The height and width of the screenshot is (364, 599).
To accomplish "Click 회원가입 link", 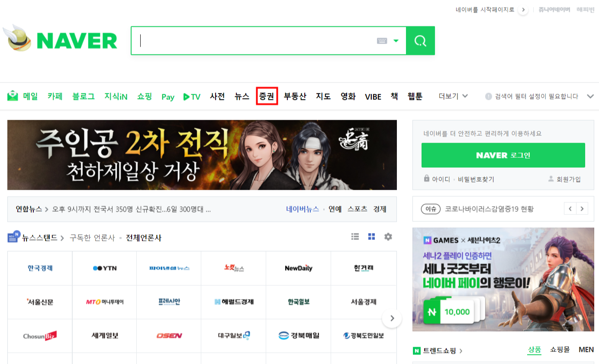I will (564, 179).
